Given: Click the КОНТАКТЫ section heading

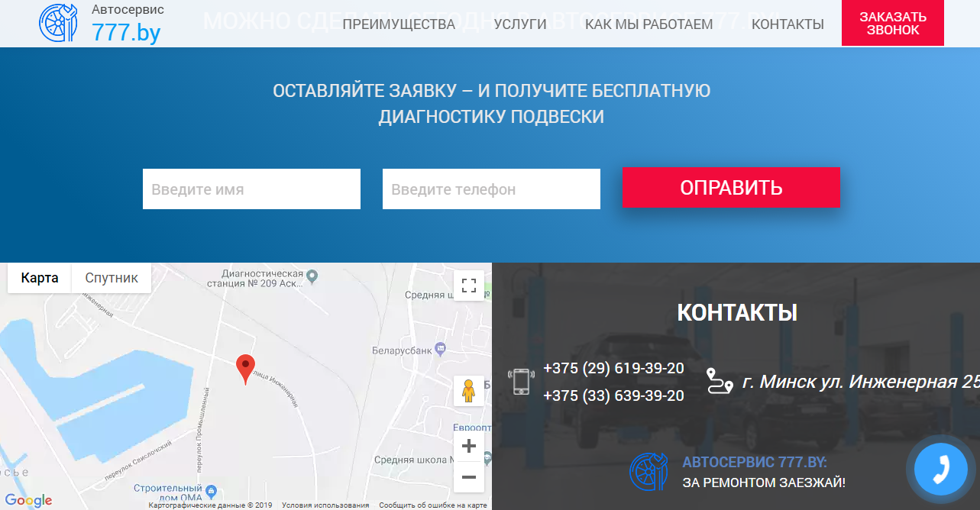Looking at the screenshot, I should (737, 312).
